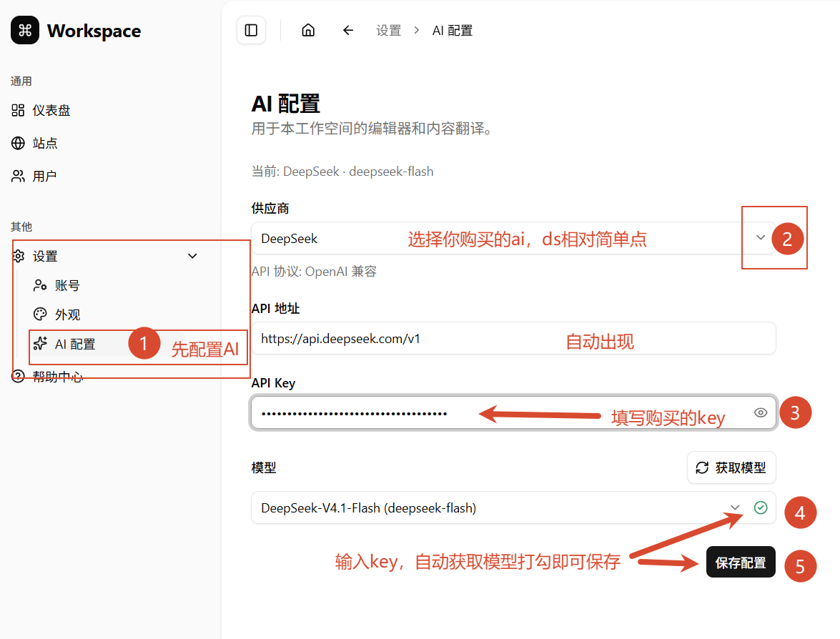Go back using the left arrow

pyautogui.click(x=348, y=31)
